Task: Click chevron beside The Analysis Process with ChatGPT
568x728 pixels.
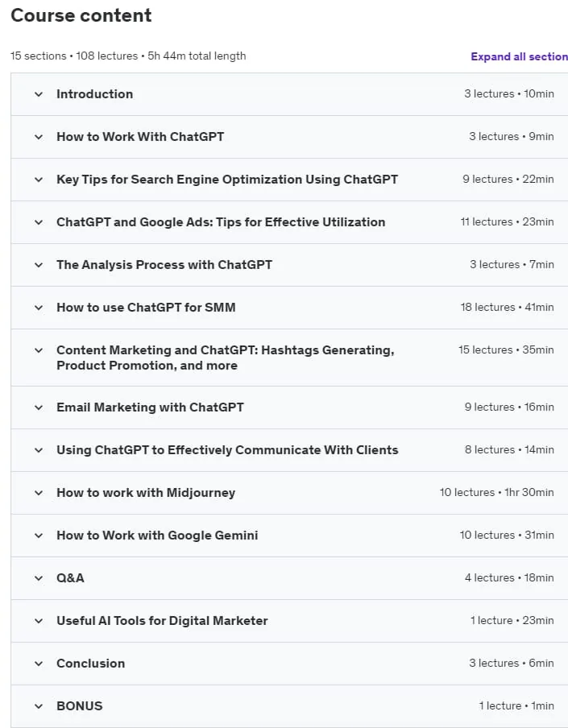Action: (39, 265)
